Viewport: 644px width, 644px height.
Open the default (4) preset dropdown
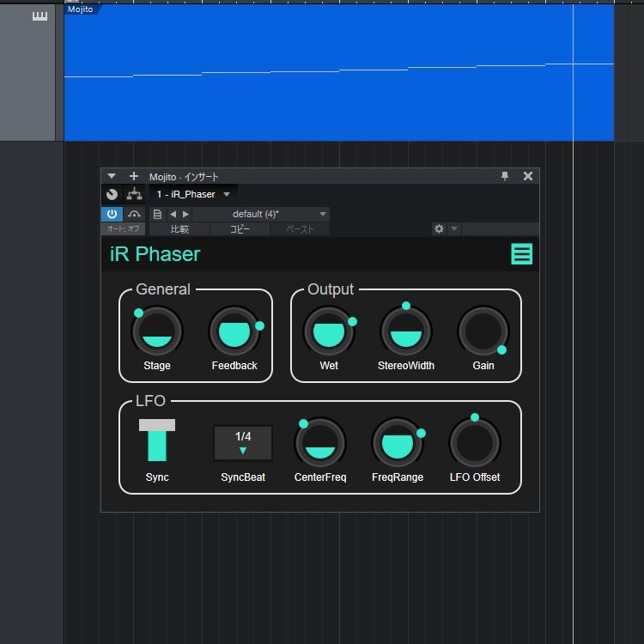pyautogui.click(x=261, y=214)
